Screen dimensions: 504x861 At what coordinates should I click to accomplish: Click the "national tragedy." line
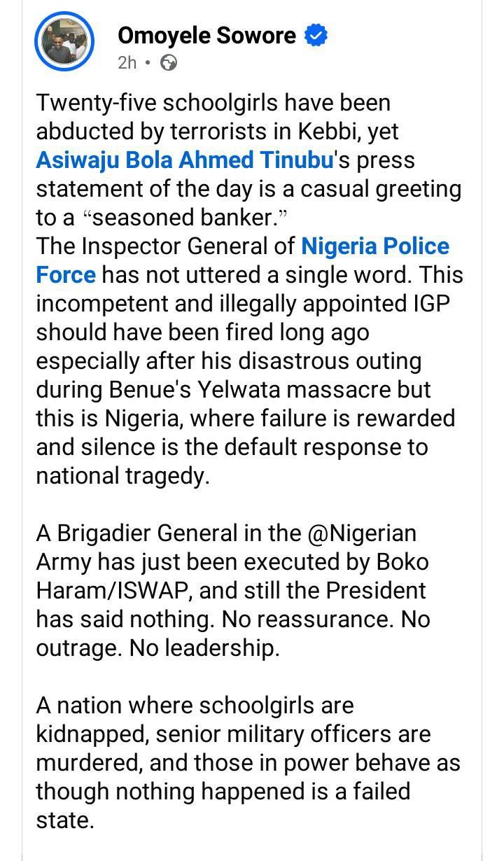(x=122, y=475)
